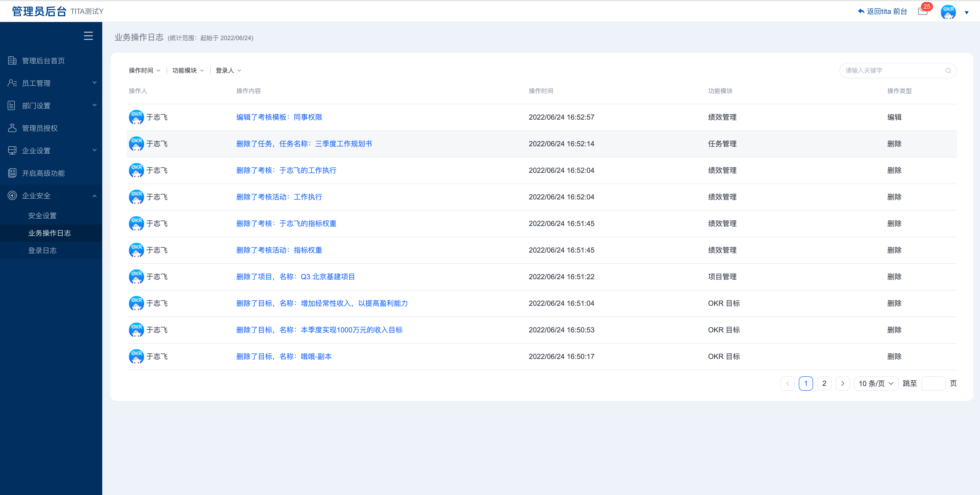Open the 功能模块 filter dropdown

(x=188, y=70)
